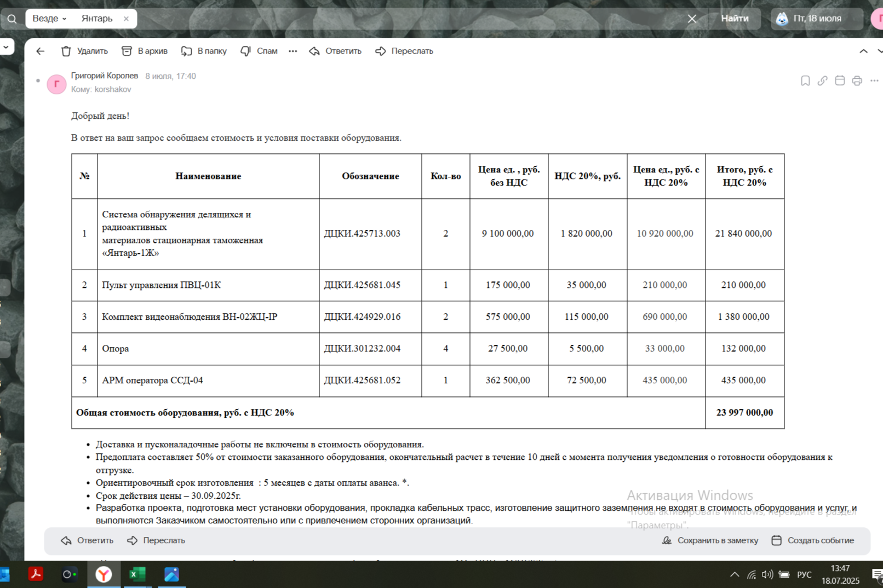
Task: Open the dark circle app taskbar icon
Action: (x=69, y=574)
